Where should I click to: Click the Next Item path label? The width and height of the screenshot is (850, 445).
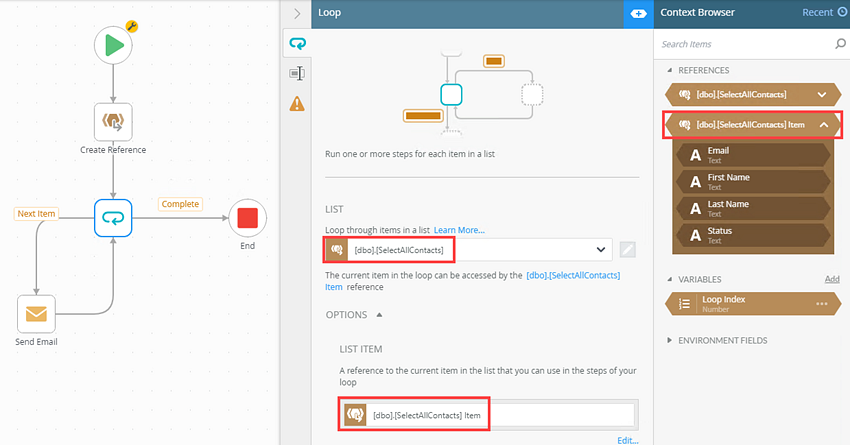36,214
